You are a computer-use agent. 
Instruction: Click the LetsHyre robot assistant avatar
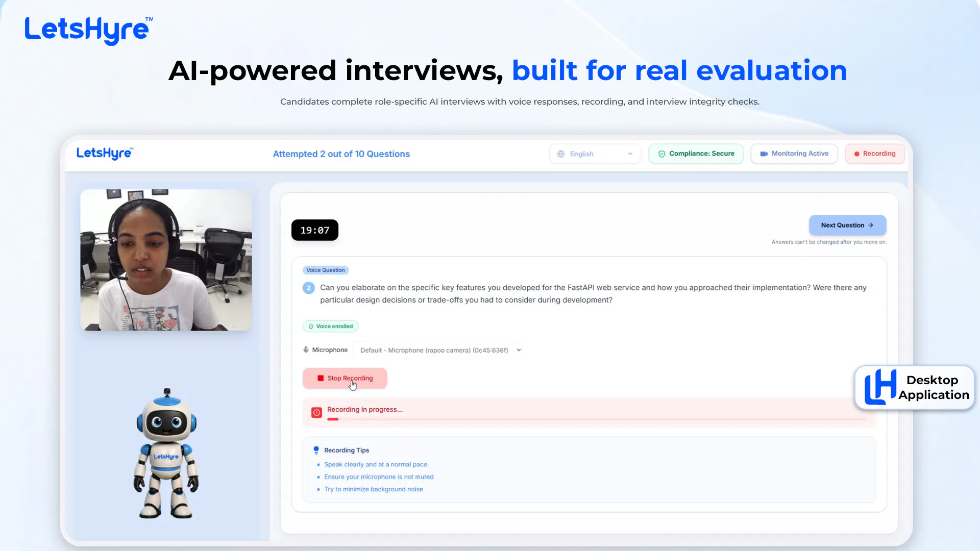166,454
